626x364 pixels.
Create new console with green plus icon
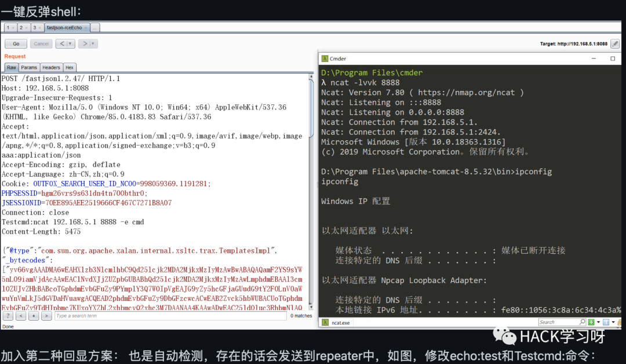[x=591, y=322]
